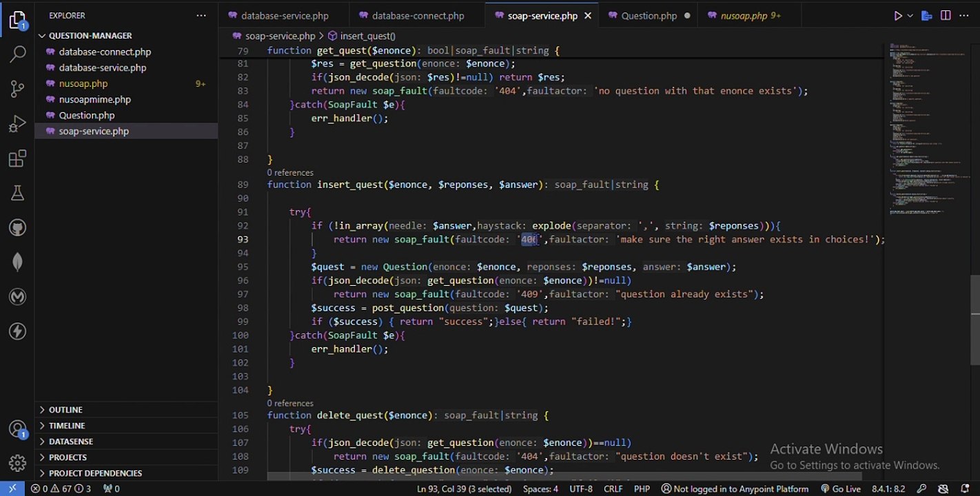Image resolution: width=980 pixels, height=496 pixels.
Task: Place cursor on 'success' string line 99
Action: click(465, 322)
